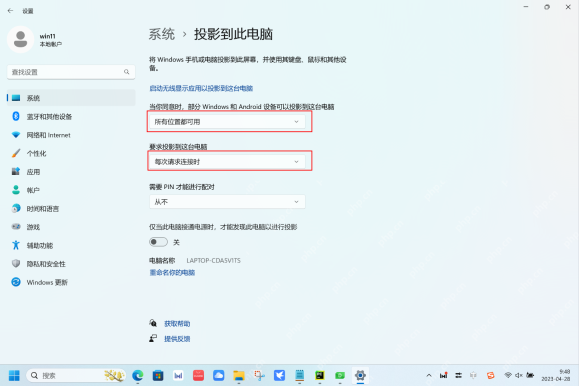Screen dimensions: 579x386
Task: Open the red app icon on taskbar
Action: (198, 376)
